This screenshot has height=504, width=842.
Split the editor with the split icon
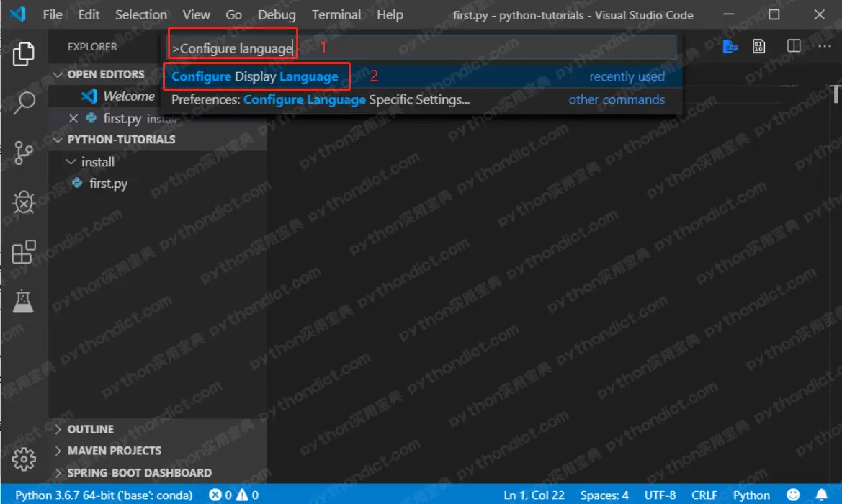tap(792, 45)
